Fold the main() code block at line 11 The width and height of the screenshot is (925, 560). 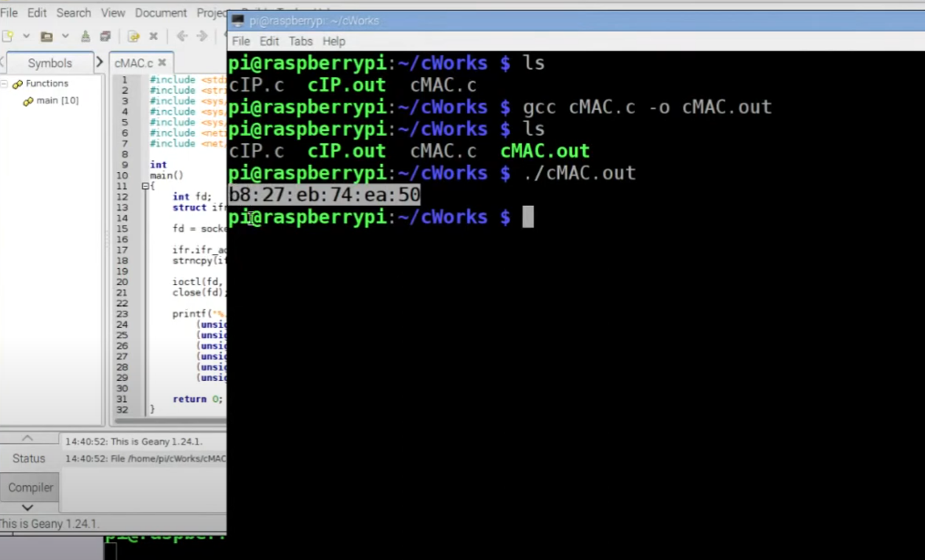(146, 186)
